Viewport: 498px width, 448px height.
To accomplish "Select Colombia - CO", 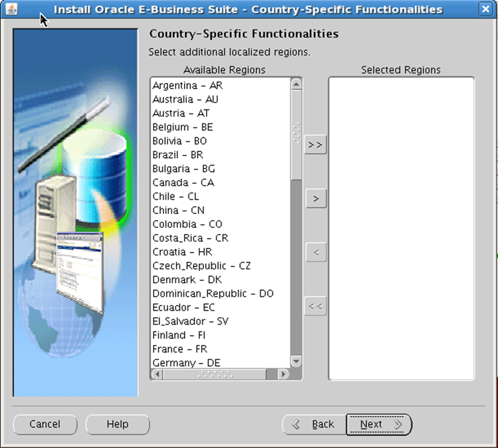I will [x=221, y=225].
